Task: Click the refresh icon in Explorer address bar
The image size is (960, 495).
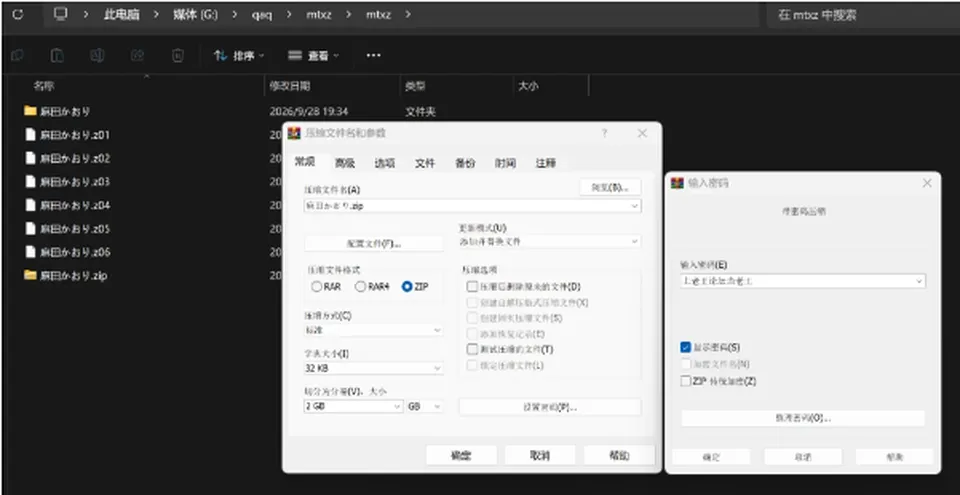Action: click(x=17, y=15)
